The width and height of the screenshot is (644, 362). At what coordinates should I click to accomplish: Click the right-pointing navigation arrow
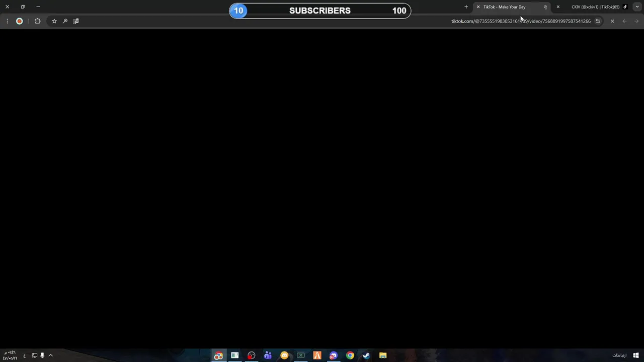coord(636,21)
